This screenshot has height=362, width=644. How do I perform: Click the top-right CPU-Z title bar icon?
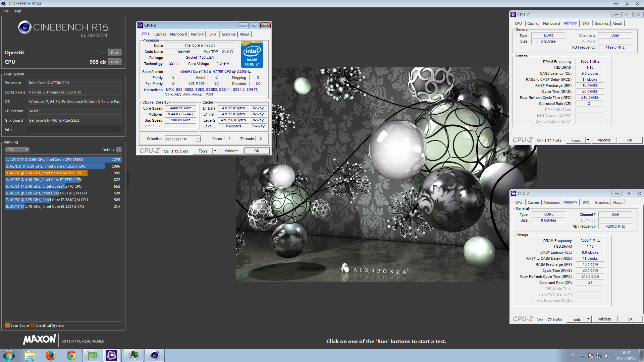[x=513, y=15]
